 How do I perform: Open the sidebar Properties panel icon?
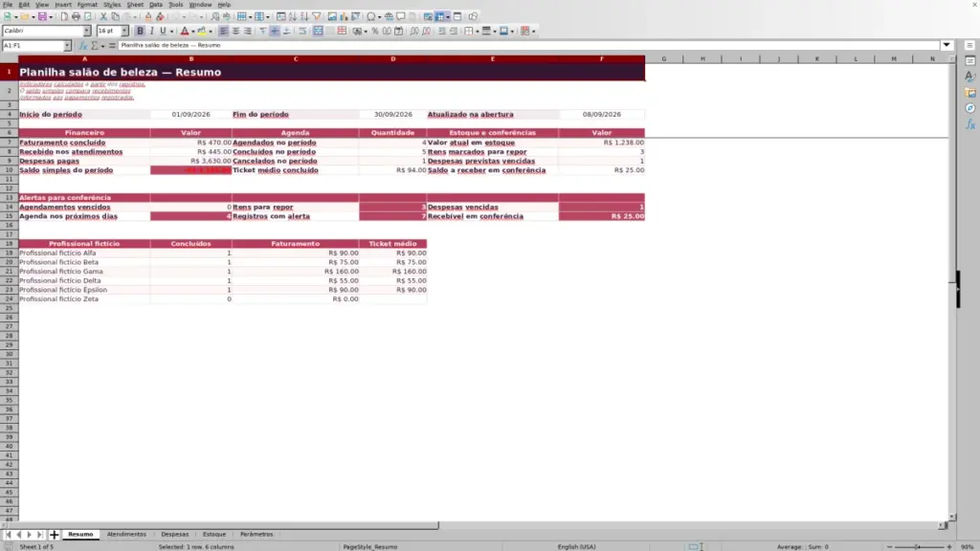pos(970,61)
